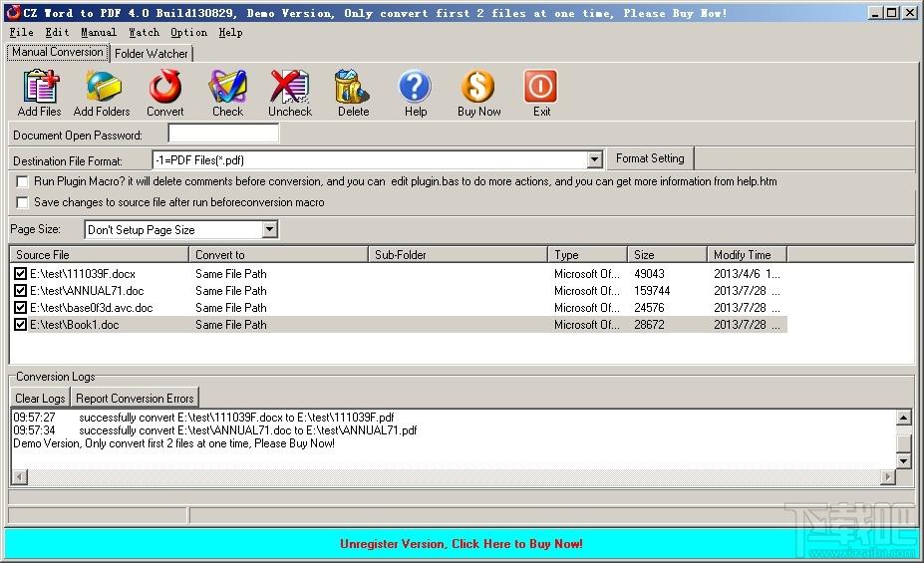Uncheck the ANNUAL71.doc file checkbox
Image resolution: width=924 pixels, height=563 pixels.
click(x=21, y=291)
